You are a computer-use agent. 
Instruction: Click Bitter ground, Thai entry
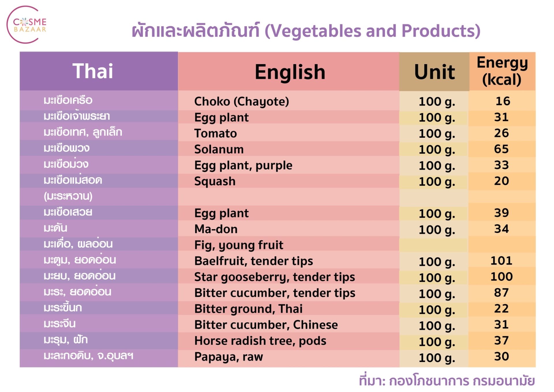pyautogui.click(x=248, y=309)
